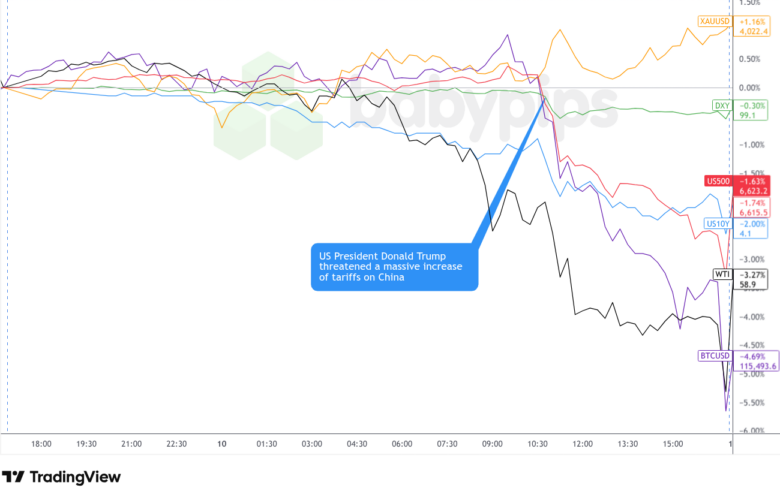
Task: Click the red US500 symbol label
Action: tap(717, 181)
